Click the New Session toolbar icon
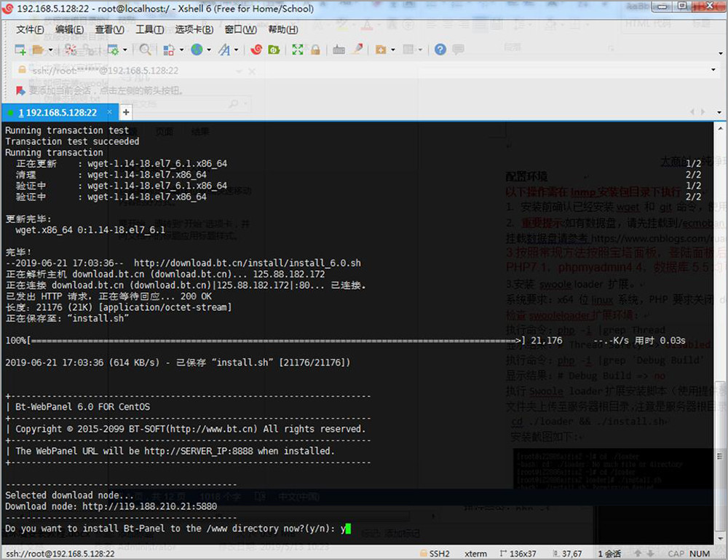The height and width of the screenshot is (560, 728). (x=20, y=50)
